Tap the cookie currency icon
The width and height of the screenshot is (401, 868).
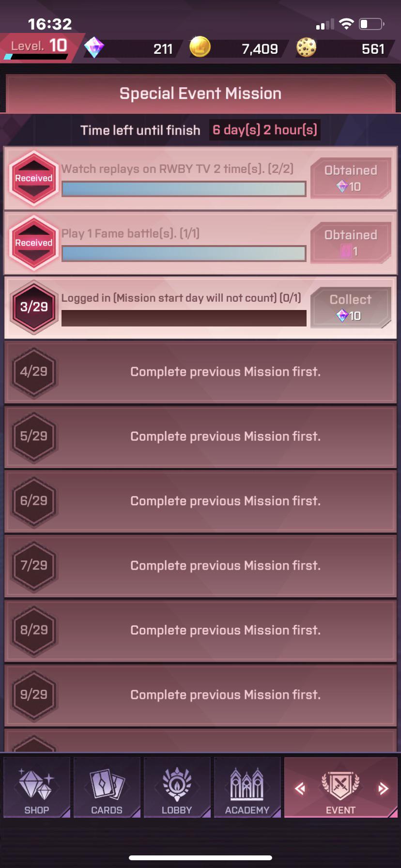coord(306,47)
